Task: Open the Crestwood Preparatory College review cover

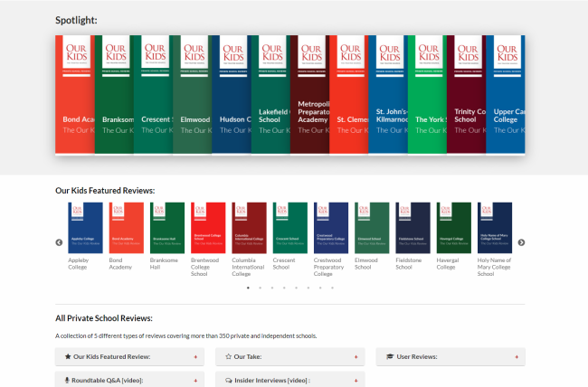Action: (331, 228)
